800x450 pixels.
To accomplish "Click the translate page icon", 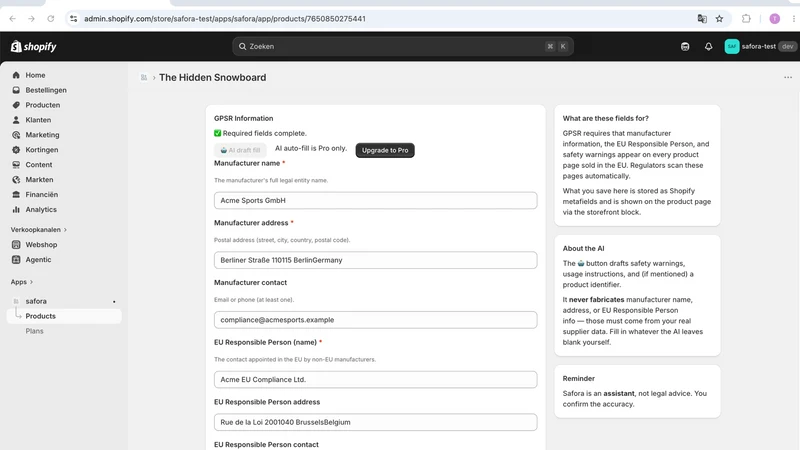I will coord(702,19).
